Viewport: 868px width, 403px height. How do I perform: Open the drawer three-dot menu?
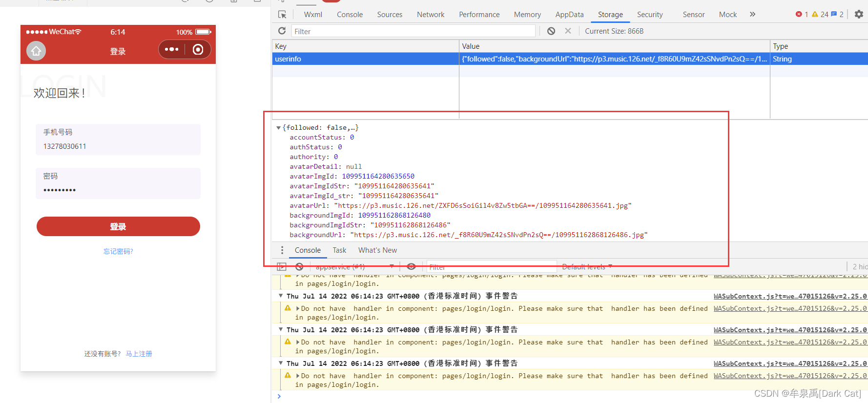click(282, 250)
